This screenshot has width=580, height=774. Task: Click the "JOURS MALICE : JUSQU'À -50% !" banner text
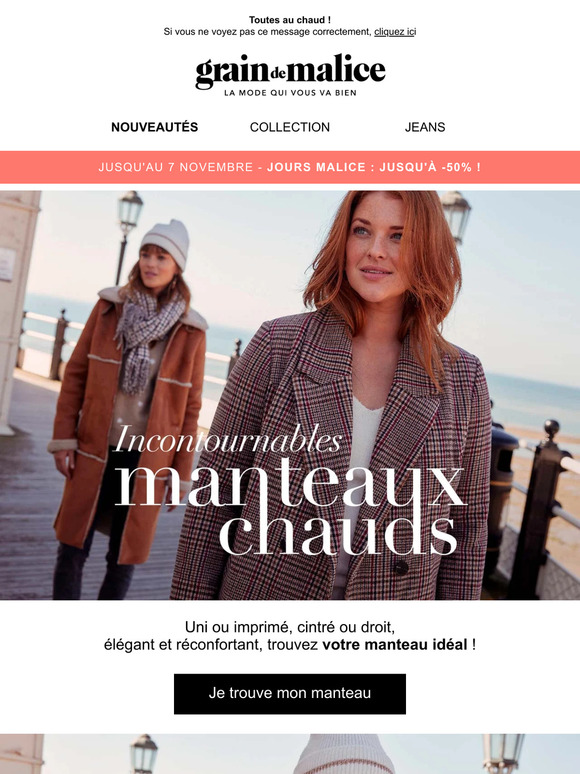click(374, 167)
